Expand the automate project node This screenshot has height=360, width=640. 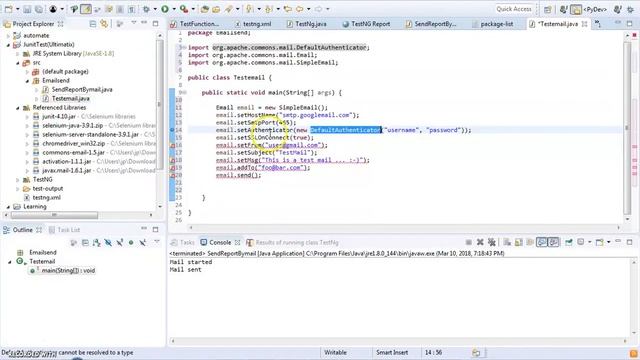[x=8, y=36]
